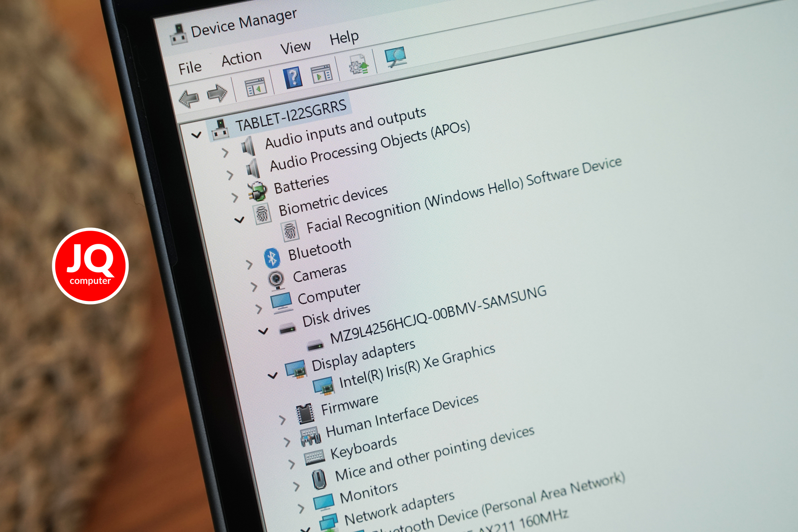Image resolution: width=798 pixels, height=532 pixels.
Task: Click the Action Pane toolbar icon
Action: (322, 74)
